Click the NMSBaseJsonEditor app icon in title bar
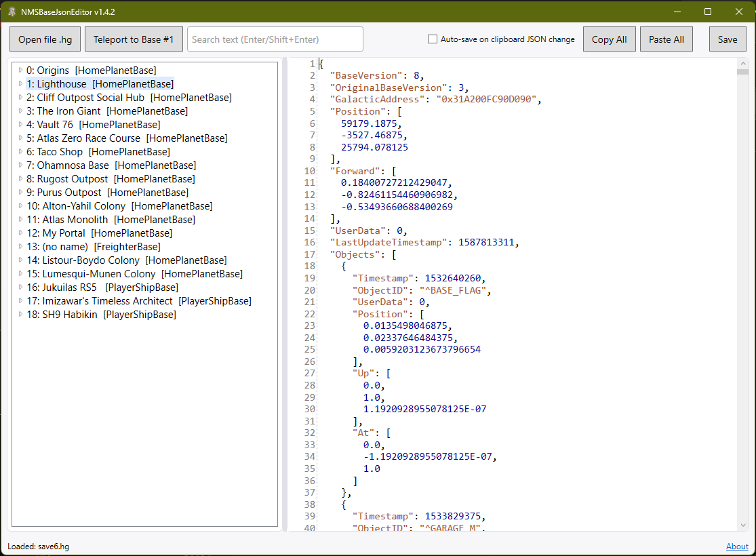Screen dimensions: 756x556 pyautogui.click(x=12, y=12)
